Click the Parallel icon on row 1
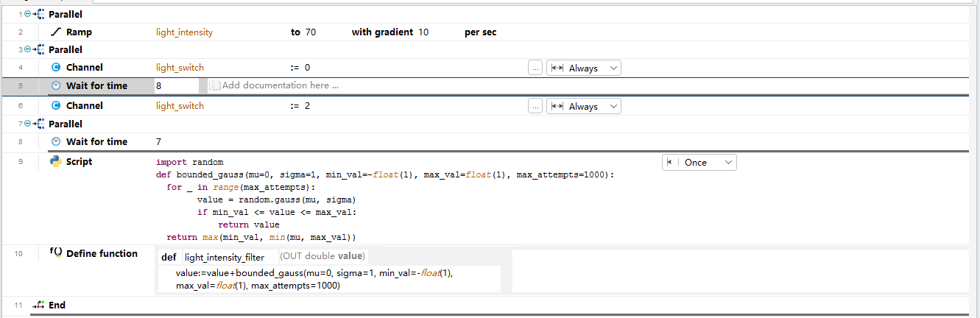 tap(39, 15)
